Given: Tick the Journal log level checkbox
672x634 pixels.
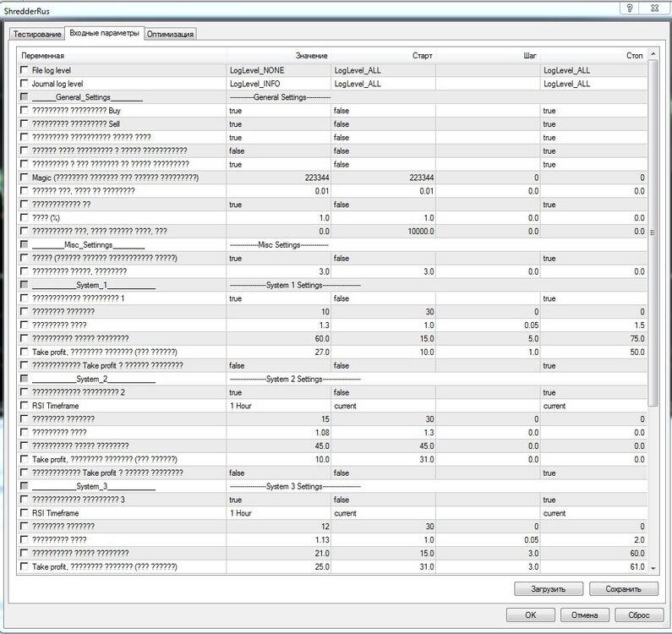Looking at the screenshot, I should point(25,84).
